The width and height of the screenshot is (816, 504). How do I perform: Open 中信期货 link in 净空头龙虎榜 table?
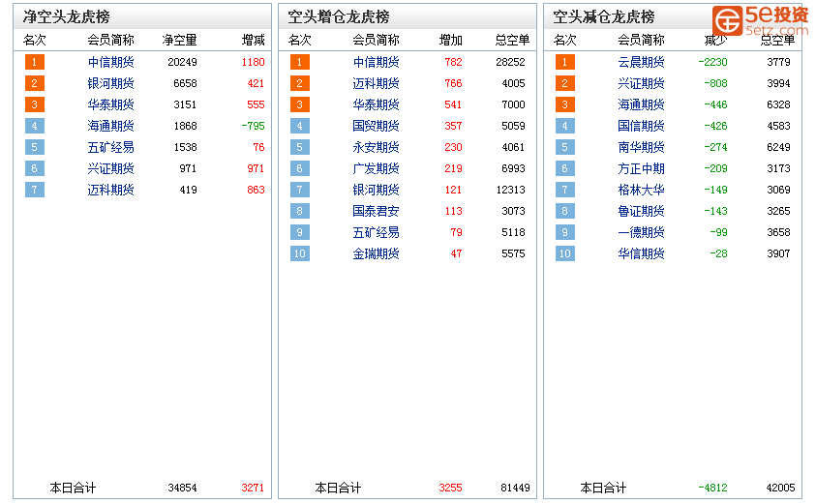(x=111, y=63)
